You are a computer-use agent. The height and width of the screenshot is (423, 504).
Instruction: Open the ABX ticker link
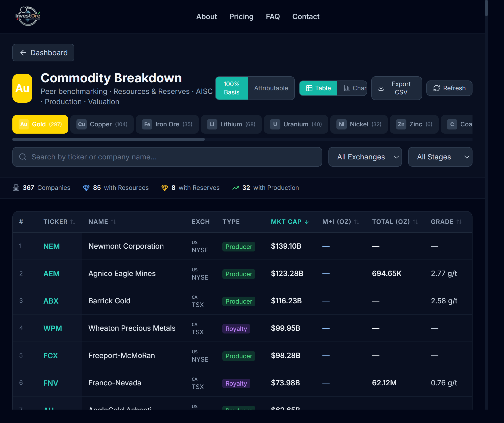click(51, 301)
